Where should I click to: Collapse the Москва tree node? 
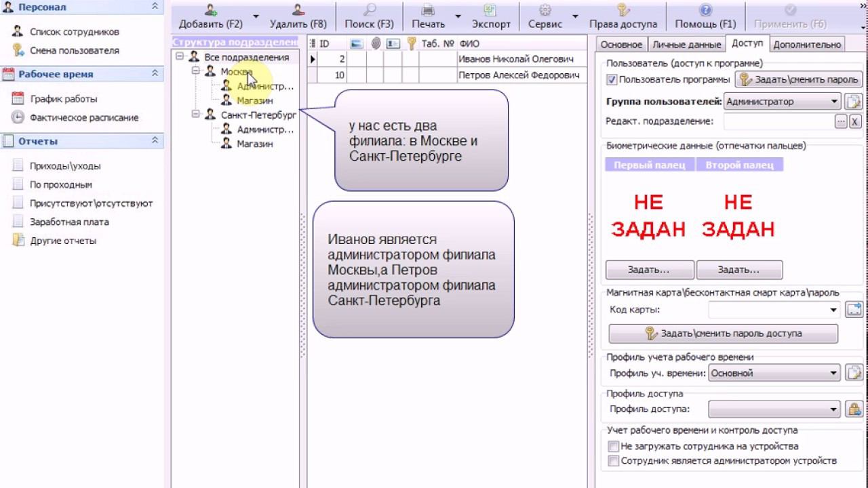(196, 71)
